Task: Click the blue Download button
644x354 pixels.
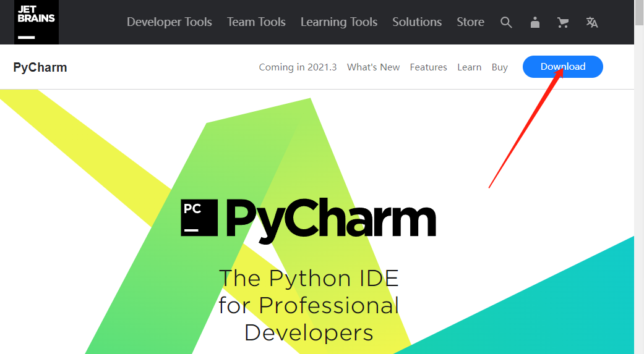Action: point(563,67)
